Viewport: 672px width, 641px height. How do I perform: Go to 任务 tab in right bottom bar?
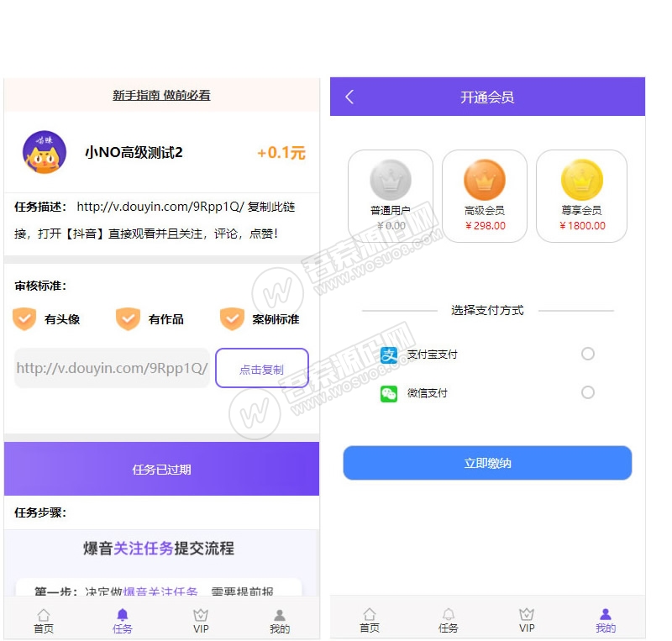click(449, 621)
